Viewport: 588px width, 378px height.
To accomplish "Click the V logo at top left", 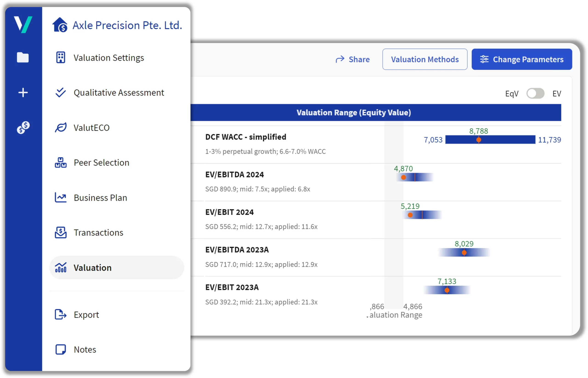I will [x=23, y=24].
